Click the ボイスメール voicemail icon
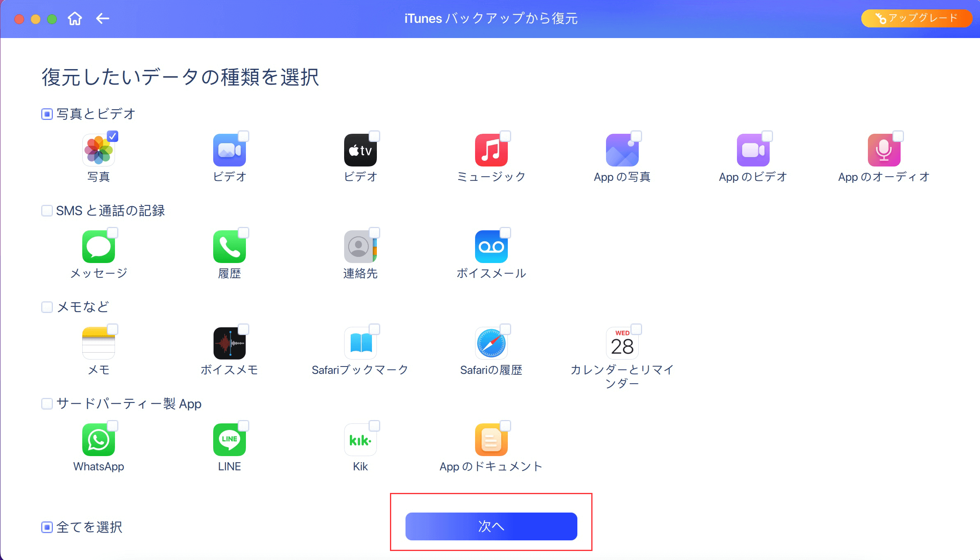 491,247
